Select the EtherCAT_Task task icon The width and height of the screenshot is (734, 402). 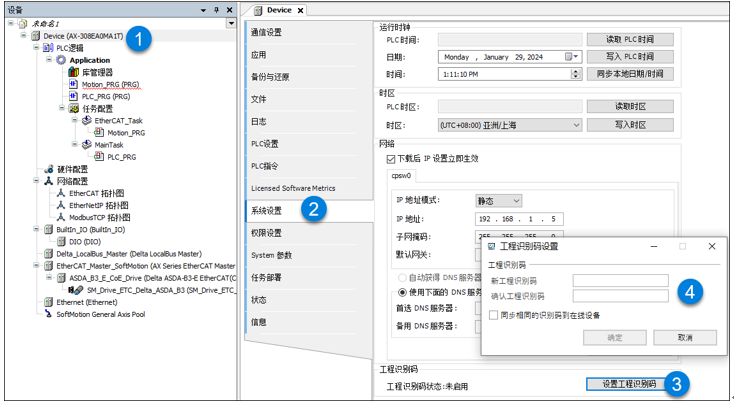[x=87, y=120]
